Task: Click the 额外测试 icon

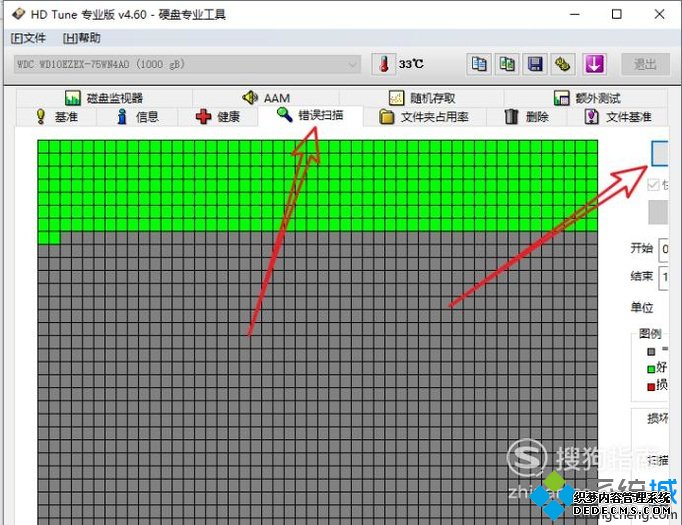Action: point(562,98)
